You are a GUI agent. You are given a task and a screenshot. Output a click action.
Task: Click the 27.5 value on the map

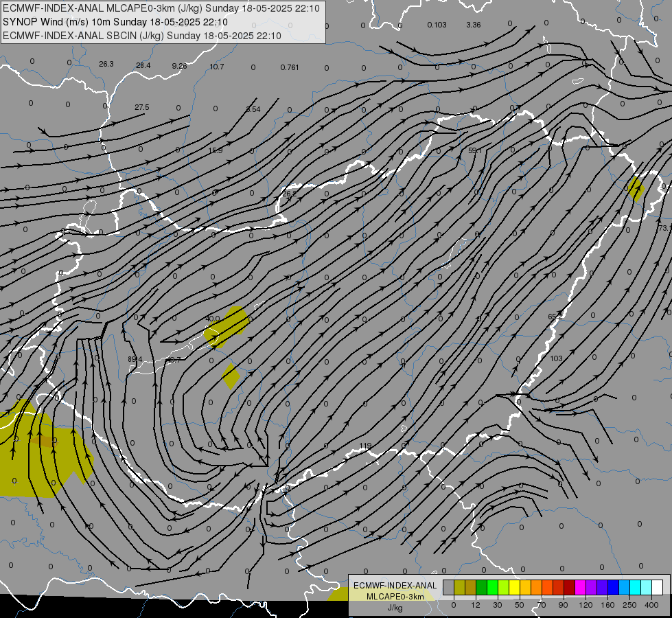coord(142,107)
